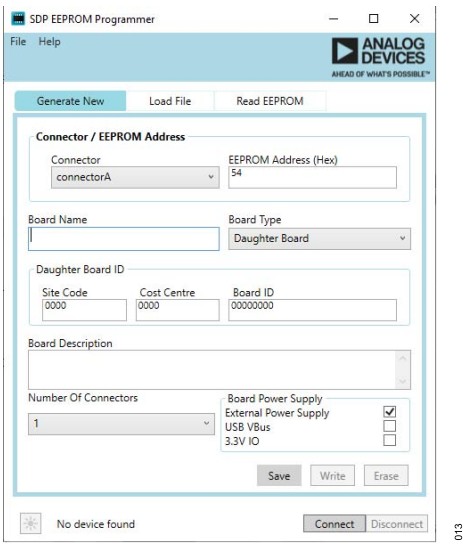The height and width of the screenshot is (547, 471).
Task: Click the 'Connector / EEPROM Address' group heading
Action: (x=110, y=137)
